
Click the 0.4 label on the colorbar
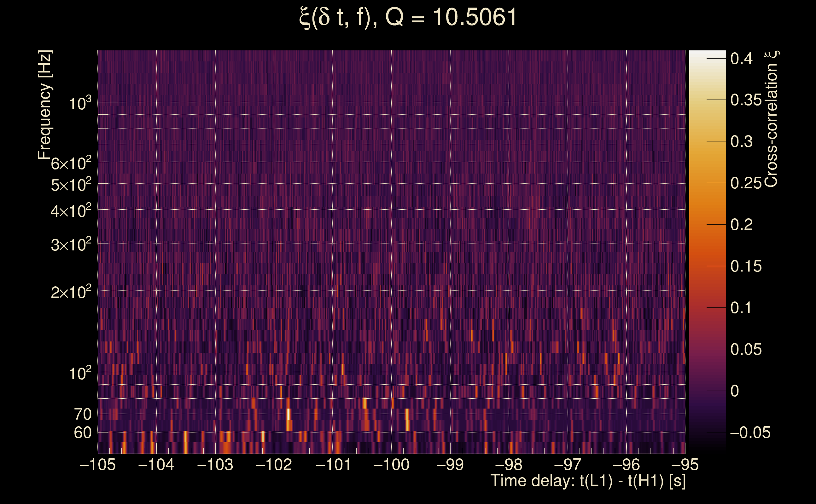pyautogui.click(x=741, y=59)
